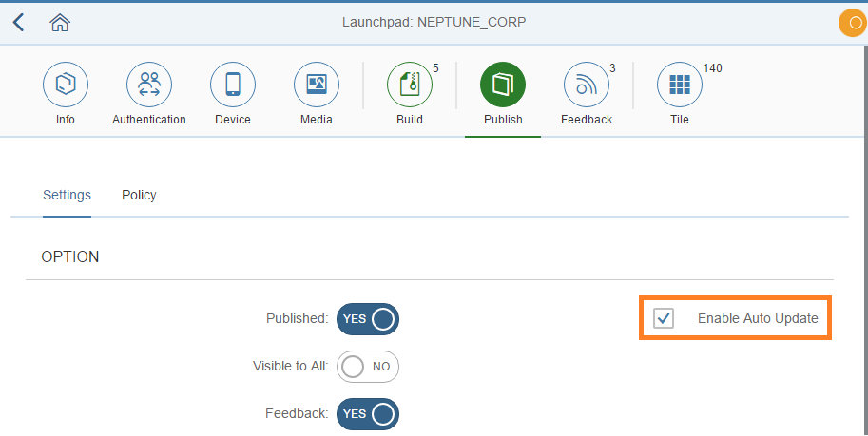Viewport: 868px width, 436px height.
Task: Open the Media section
Action: pos(317,85)
